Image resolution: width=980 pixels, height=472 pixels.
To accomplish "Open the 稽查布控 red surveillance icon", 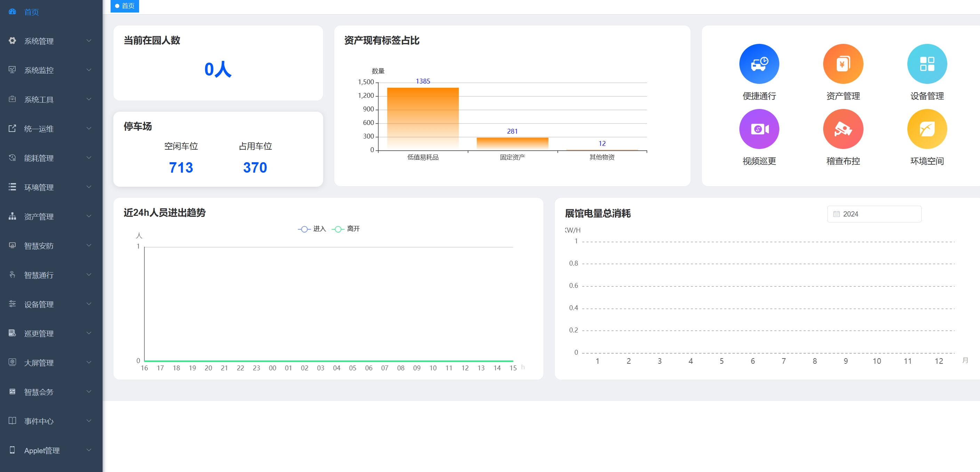I will pyautogui.click(x=843, y=129).
